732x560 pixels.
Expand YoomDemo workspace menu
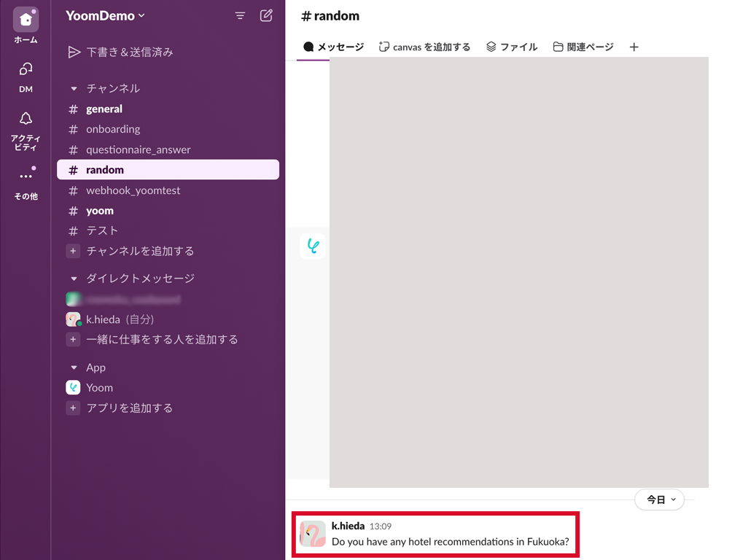click(106, 16)
